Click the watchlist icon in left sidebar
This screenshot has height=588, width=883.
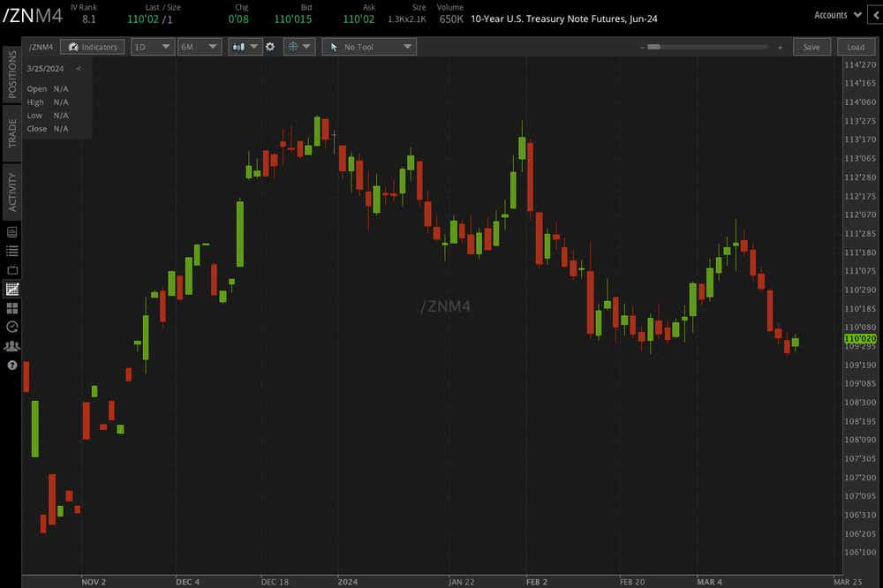coord(11,251)
